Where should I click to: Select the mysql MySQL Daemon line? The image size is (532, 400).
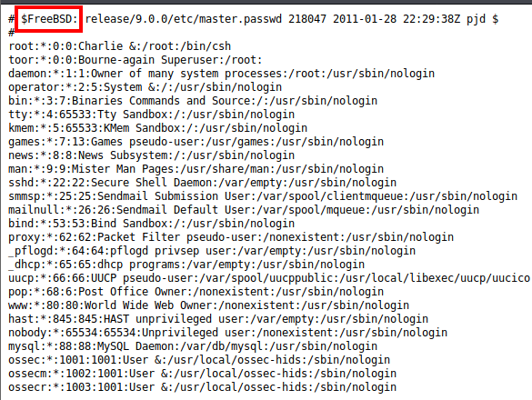coord(193,346)
